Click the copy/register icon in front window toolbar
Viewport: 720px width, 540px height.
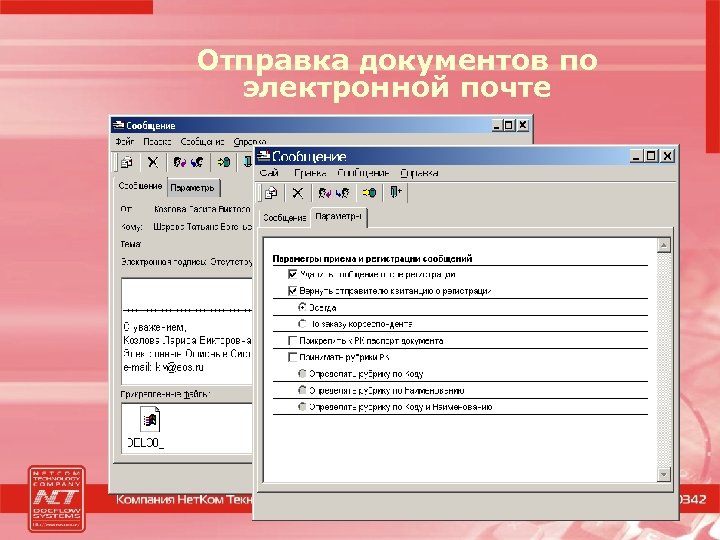[x=271, y=193]
